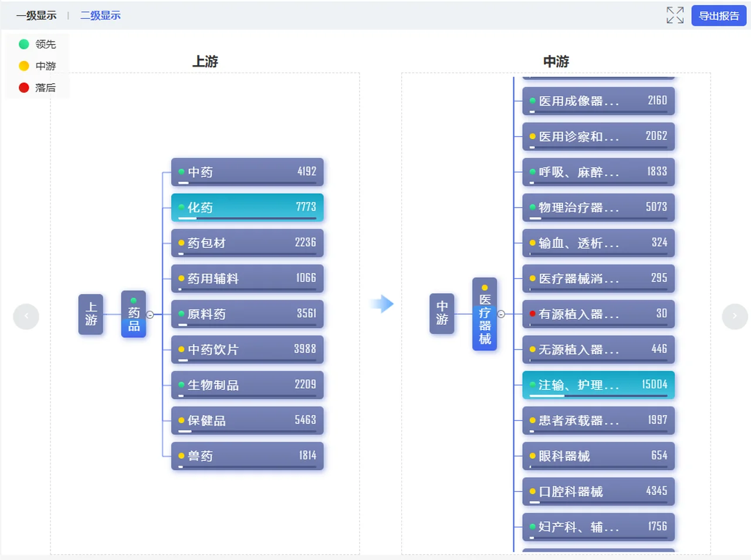
Task: Open the 输血、透析 node
Action: (x=598, y=243)
